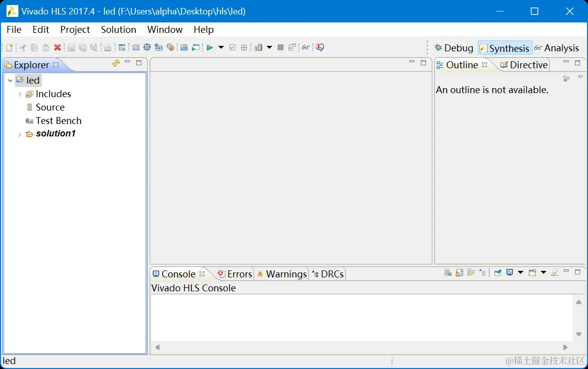Collapse the led project tree node
Viewport: 588px width, 369px height.
(x=10, y=80)
